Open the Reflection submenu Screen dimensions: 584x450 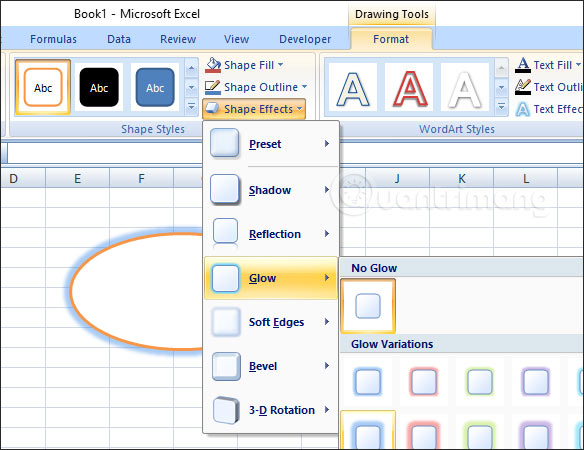pos(271,234)
